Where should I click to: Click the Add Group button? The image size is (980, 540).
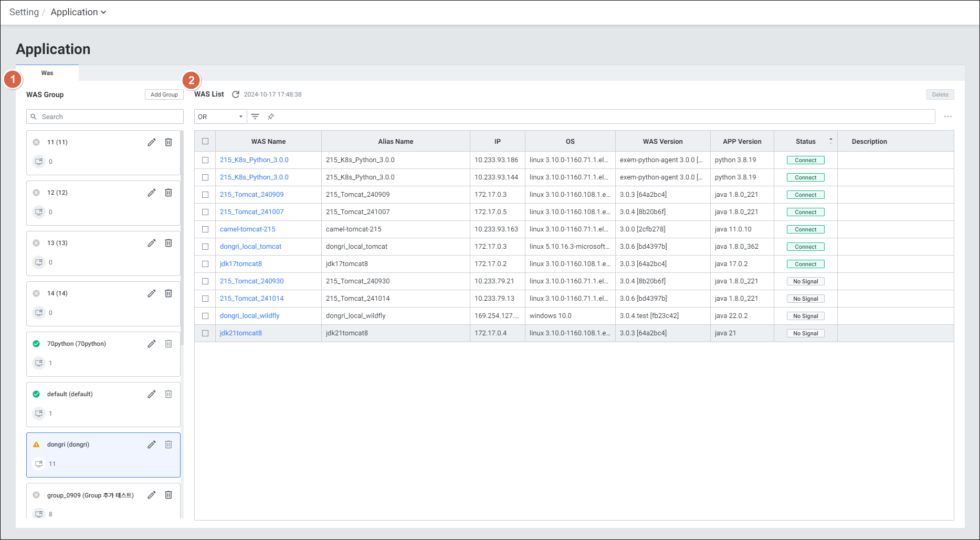tap(164, 94)
